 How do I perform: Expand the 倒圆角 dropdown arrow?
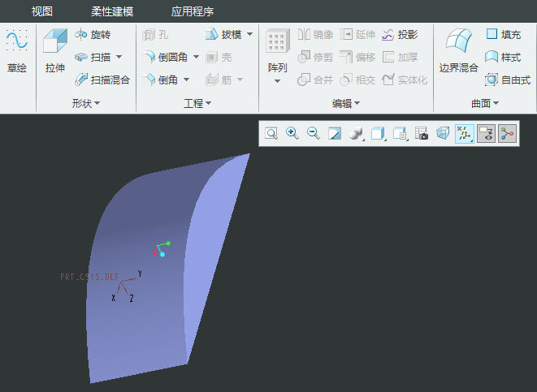[196, 57]
